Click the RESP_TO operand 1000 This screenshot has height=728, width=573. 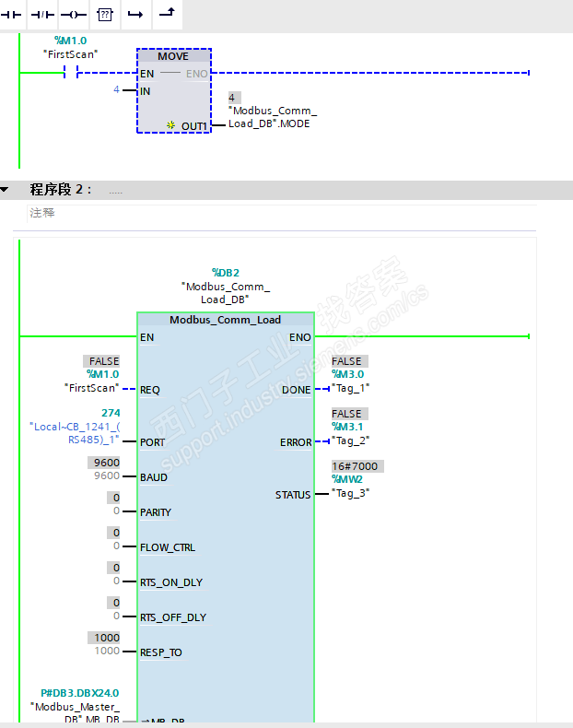(107, 651)
